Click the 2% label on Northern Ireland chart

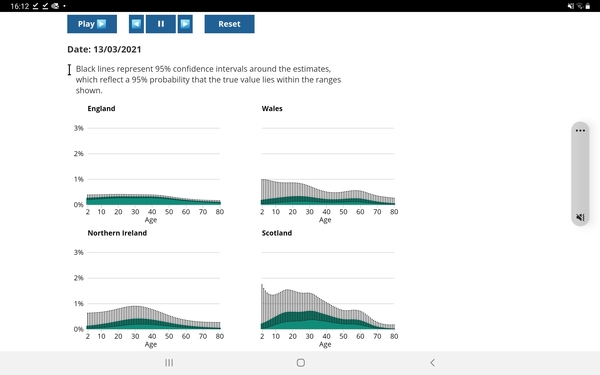click(x=78, y=278)
